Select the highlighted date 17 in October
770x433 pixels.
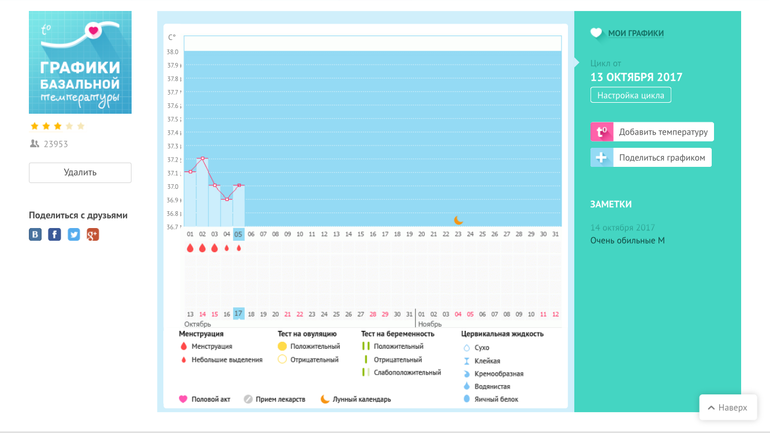click(239, 314)
